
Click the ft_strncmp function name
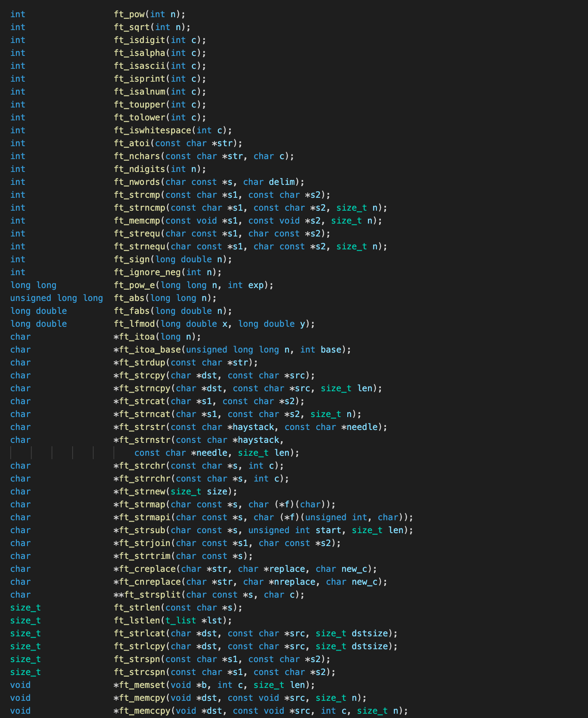coord(140,208)
